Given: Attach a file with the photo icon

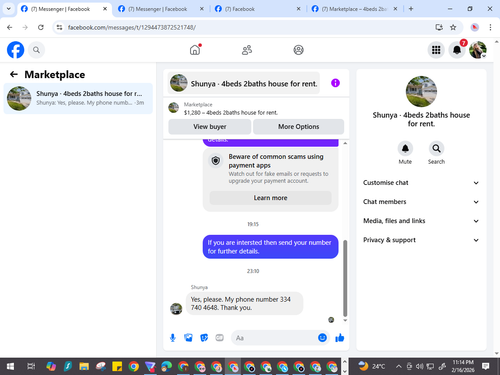Looking at the screenshot, I should [188, 338].
